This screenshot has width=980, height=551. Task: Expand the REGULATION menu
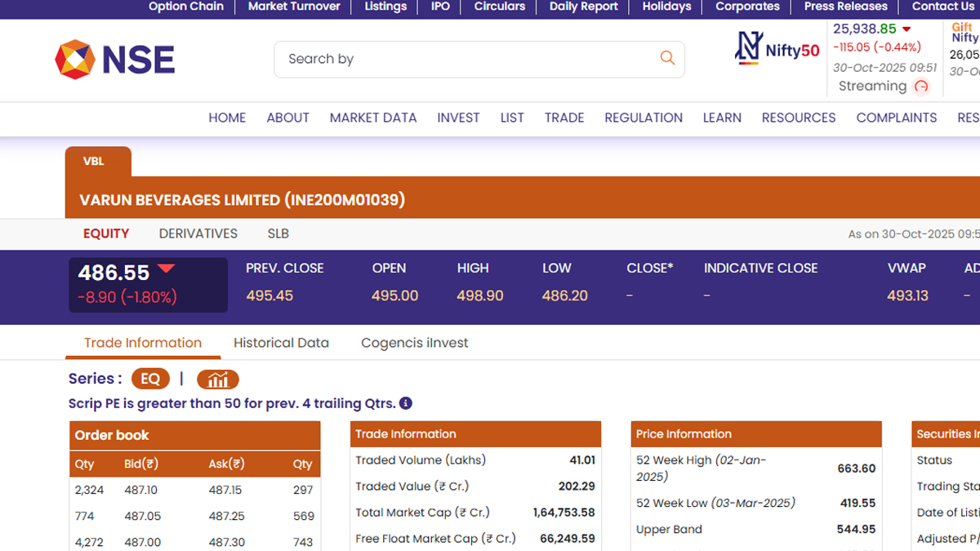[644, 118]
